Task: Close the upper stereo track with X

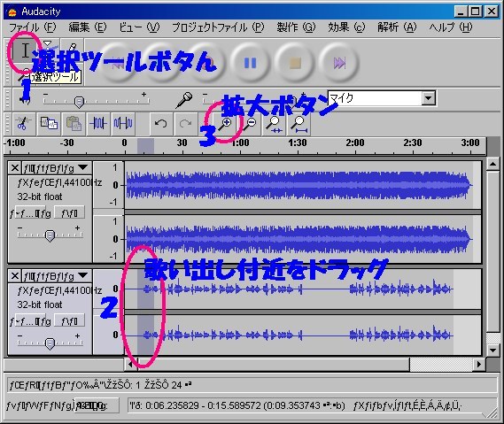Action: tap(15, 167)
